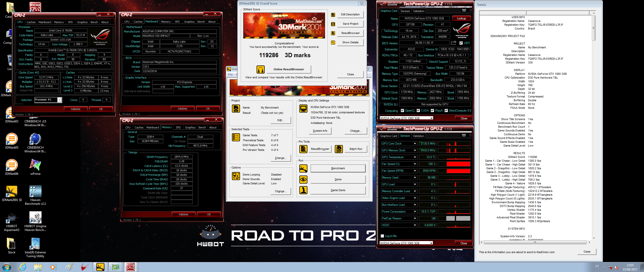Open the Fan Speed (%) sensor dropdown
This screenshot has width=644, height=272.
(x=415, y=164)
